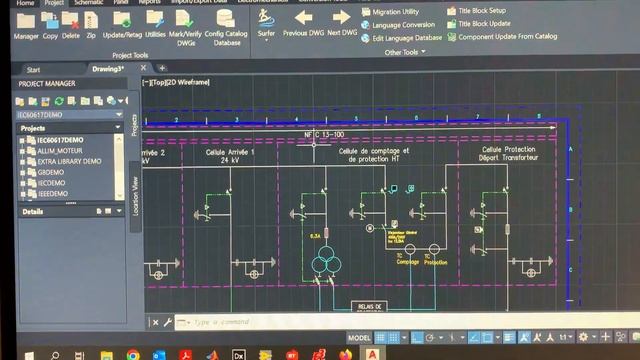Click Component Update From Catalog

[x=502, y=37]
